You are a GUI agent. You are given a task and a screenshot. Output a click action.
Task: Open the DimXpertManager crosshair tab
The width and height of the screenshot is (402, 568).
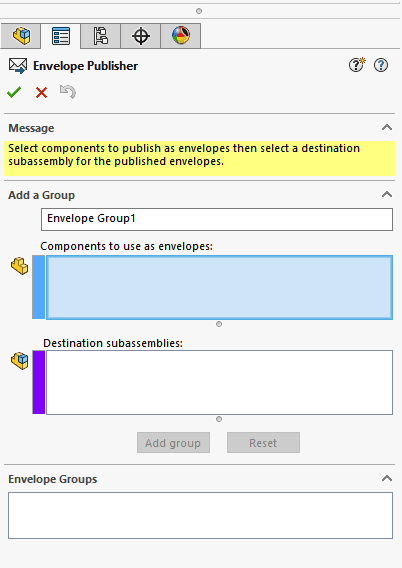pyautogui.click(x=141, y=36)
